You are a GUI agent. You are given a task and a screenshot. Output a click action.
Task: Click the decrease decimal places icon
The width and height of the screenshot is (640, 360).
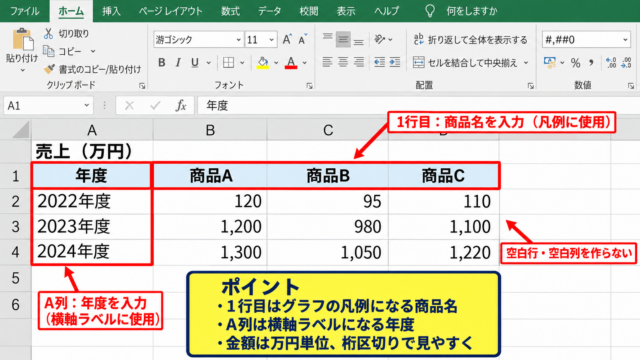point(627,62)
